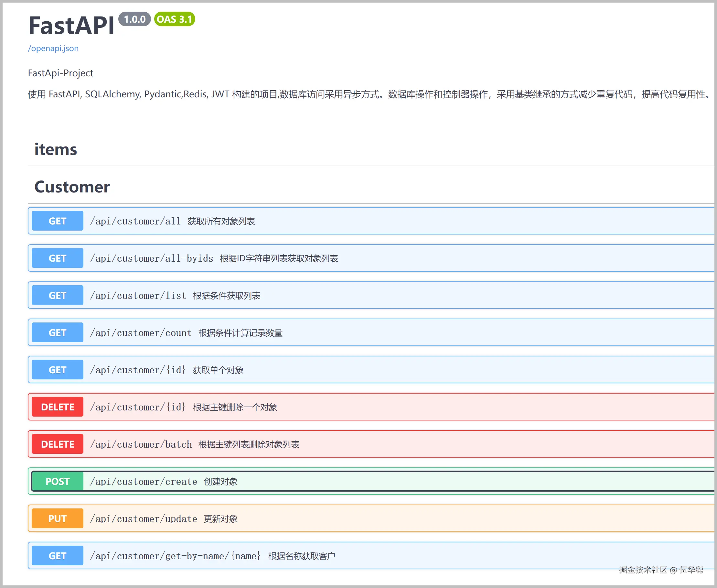This screenshot has height=588, width=717.
Task: Click GET badge for customer {id}
Action: coord(57,370)
